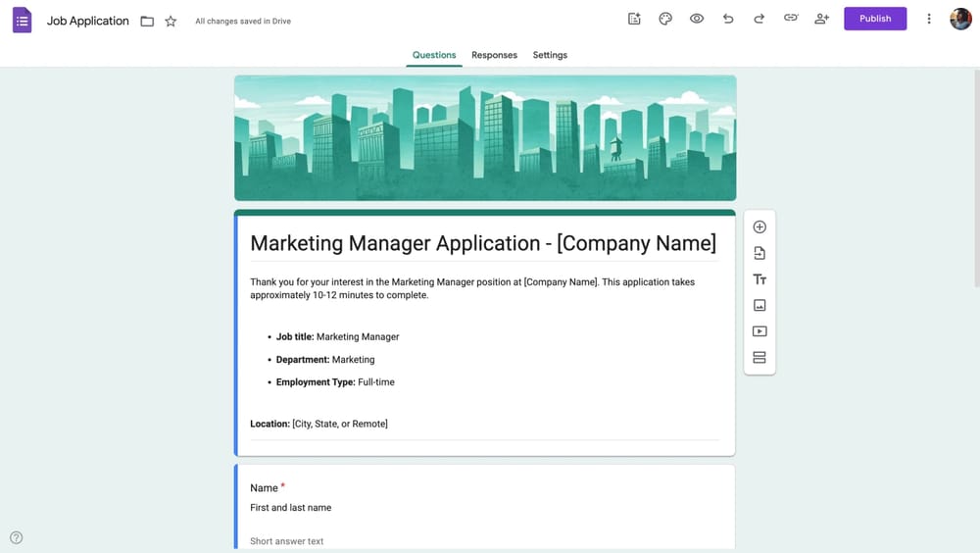Open the Settings tab
The width and height of the screenshot is (980, 553).
click(x=550, y=55)
